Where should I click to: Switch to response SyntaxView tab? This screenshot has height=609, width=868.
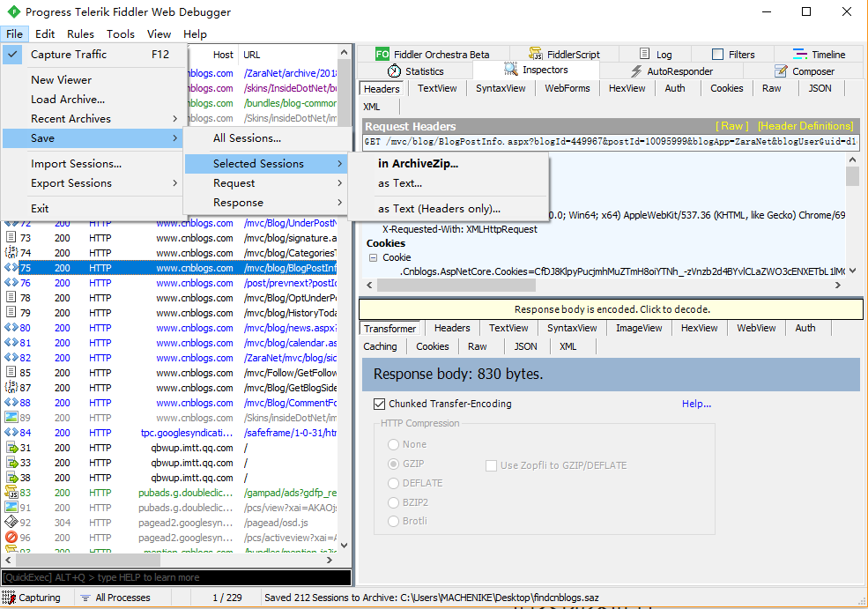point(572,328)
